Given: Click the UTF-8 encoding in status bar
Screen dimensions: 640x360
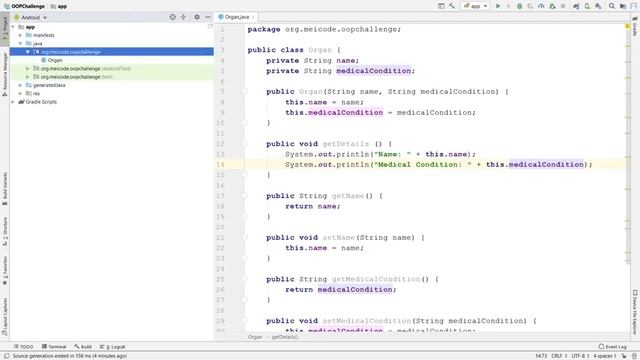Looking at the screenshot, I should (x=580, y=356).
